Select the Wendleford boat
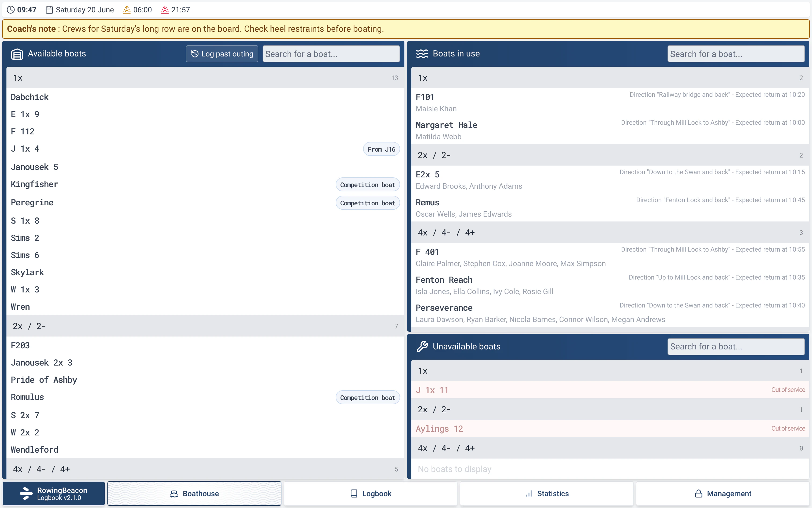Image resolution: width=812 pixels, height=508 pixels. 205,449
